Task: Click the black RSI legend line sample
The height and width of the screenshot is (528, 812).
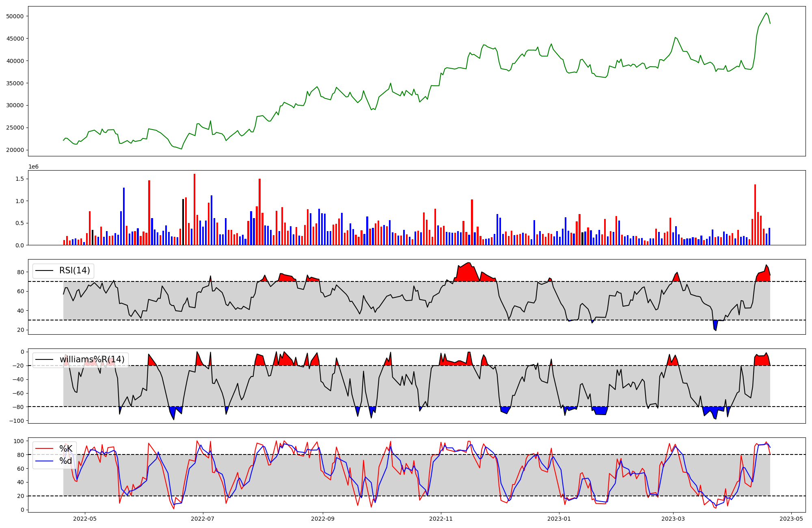Action: (x=44, y=270)
